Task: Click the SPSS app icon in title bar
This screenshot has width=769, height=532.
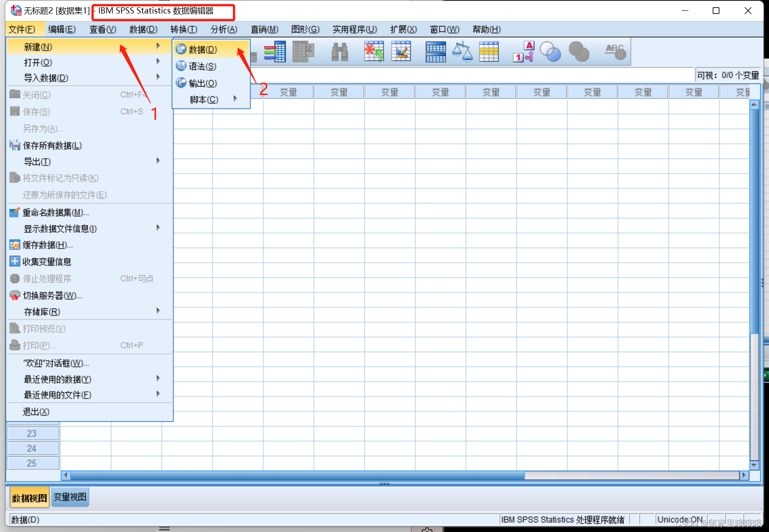Action: click(x=16, y=10)
